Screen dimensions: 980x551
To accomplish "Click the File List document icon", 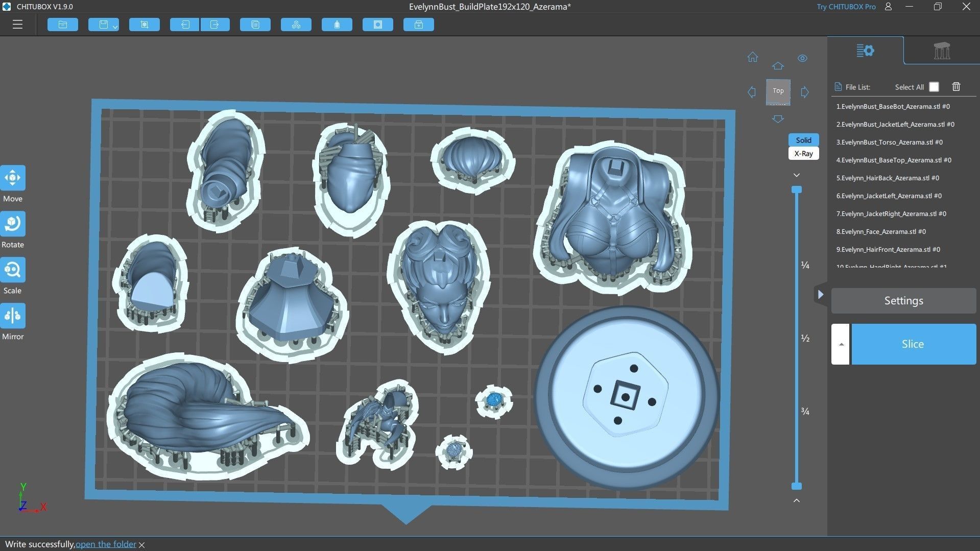I will [838, 87].
